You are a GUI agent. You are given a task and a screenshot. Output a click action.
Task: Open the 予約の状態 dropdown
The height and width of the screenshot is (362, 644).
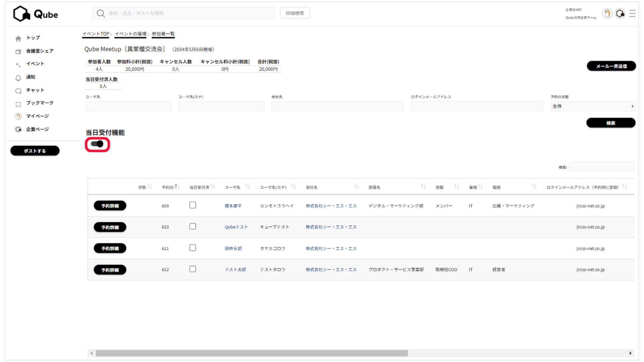(593, 106)
